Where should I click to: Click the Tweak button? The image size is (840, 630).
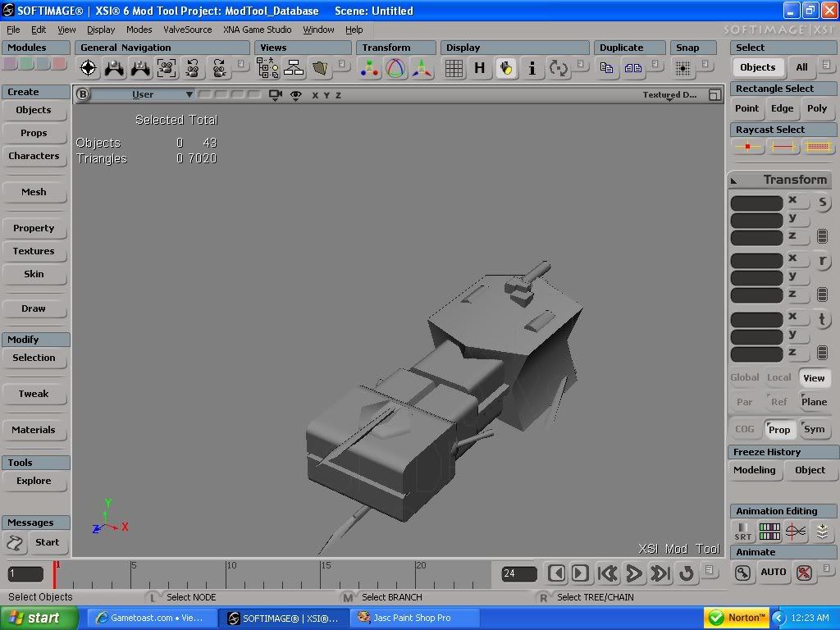pos(34,394)
